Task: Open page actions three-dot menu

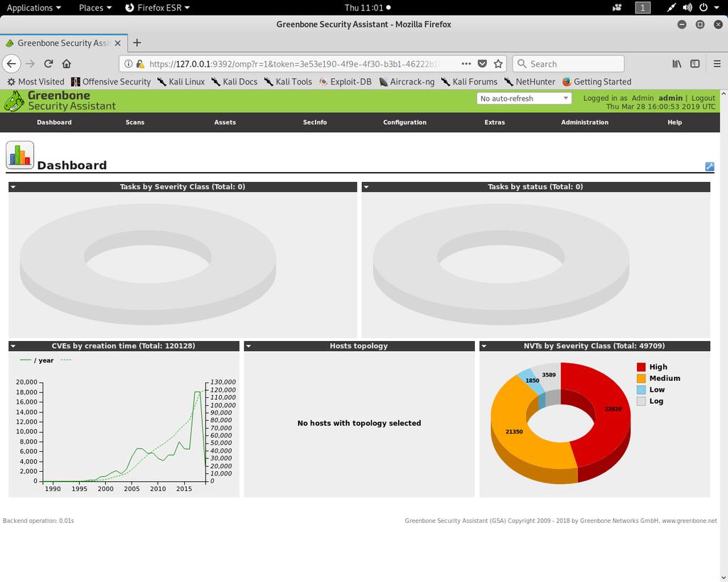Action: point(466,63)
